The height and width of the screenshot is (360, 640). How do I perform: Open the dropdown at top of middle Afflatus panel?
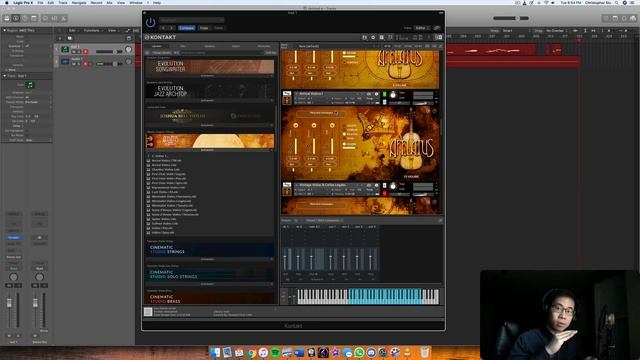pyautogui.click(x=321, y=113)
